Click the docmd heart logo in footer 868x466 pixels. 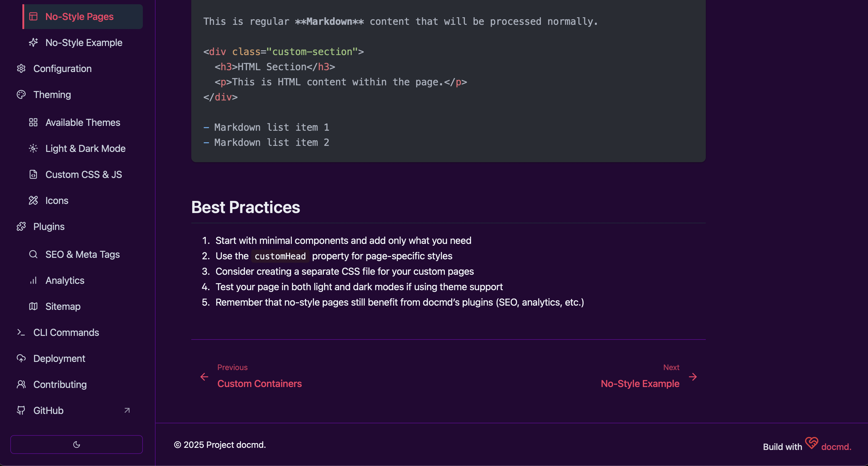pos(811,443)
